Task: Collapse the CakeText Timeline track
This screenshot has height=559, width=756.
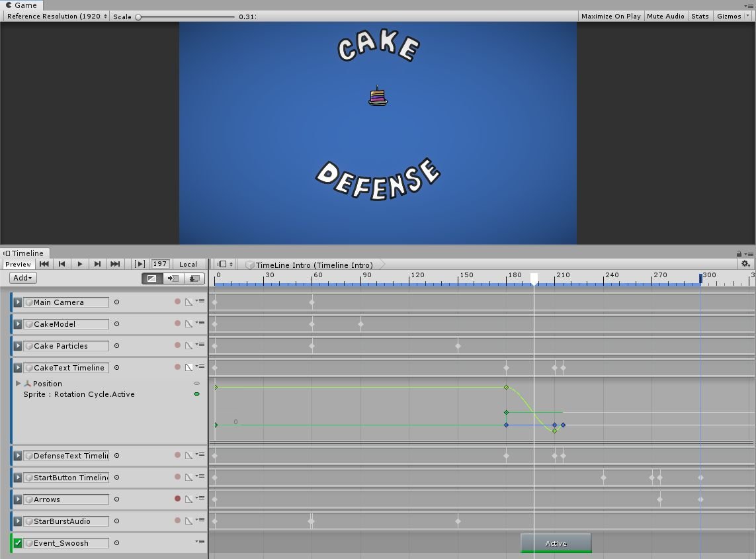Action: tap(17, 368)
